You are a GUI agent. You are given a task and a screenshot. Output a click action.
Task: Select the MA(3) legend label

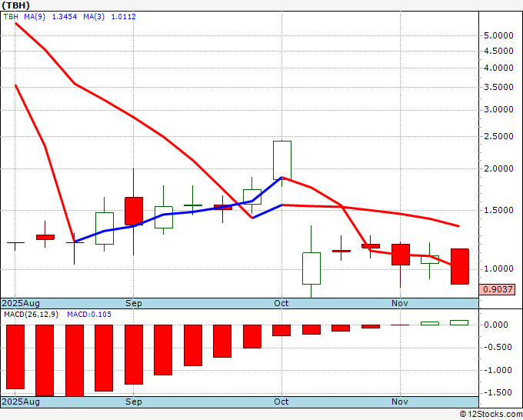94,17
